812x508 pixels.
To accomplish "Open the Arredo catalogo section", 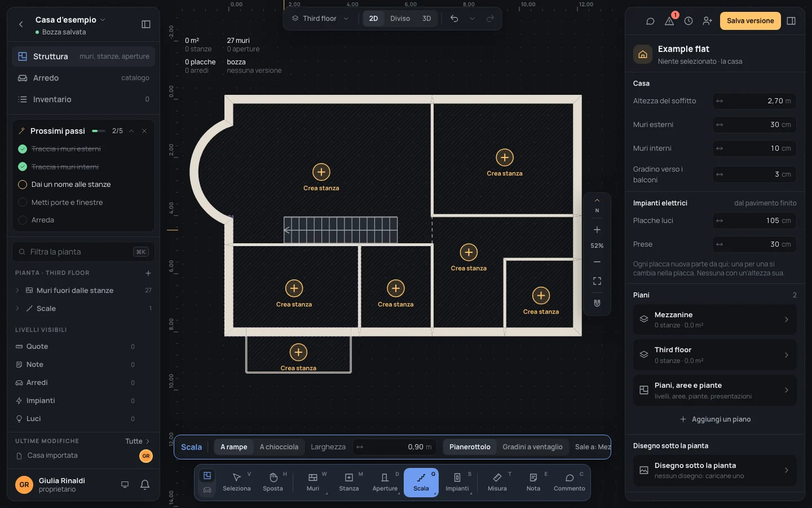I will pos(83,78).
